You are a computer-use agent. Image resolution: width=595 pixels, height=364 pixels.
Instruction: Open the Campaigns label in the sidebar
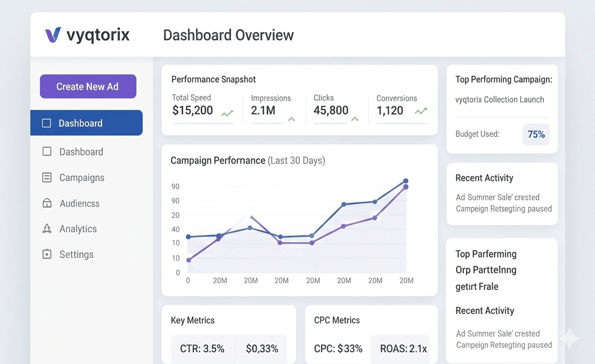(x=82, y=178)
